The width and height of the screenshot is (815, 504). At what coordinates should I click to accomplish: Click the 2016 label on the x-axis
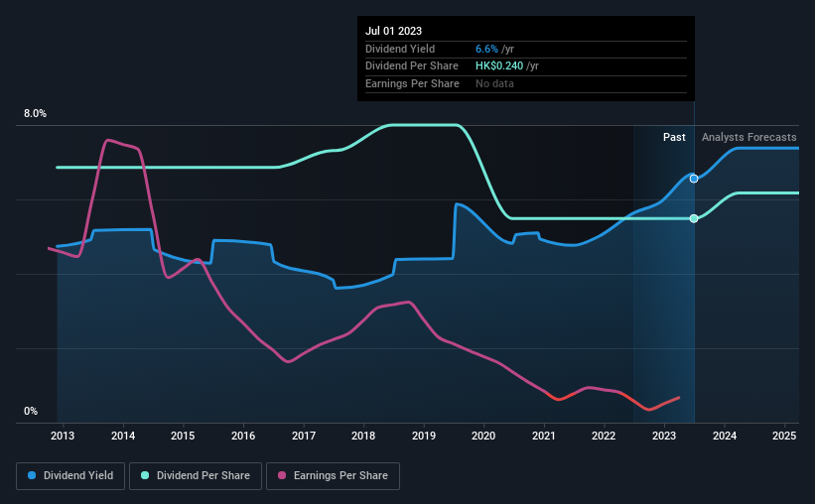tap(243, 436)
